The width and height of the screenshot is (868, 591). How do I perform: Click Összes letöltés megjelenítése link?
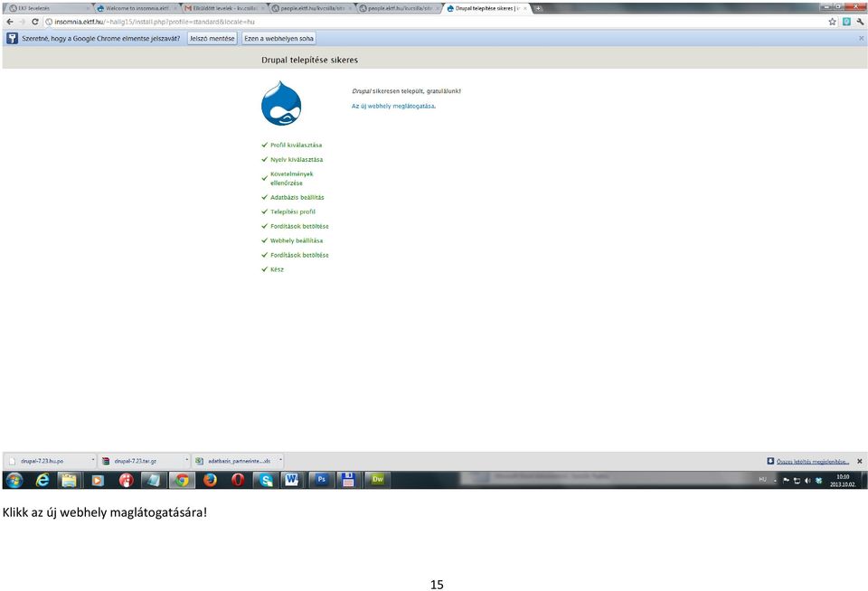point(812,461)
